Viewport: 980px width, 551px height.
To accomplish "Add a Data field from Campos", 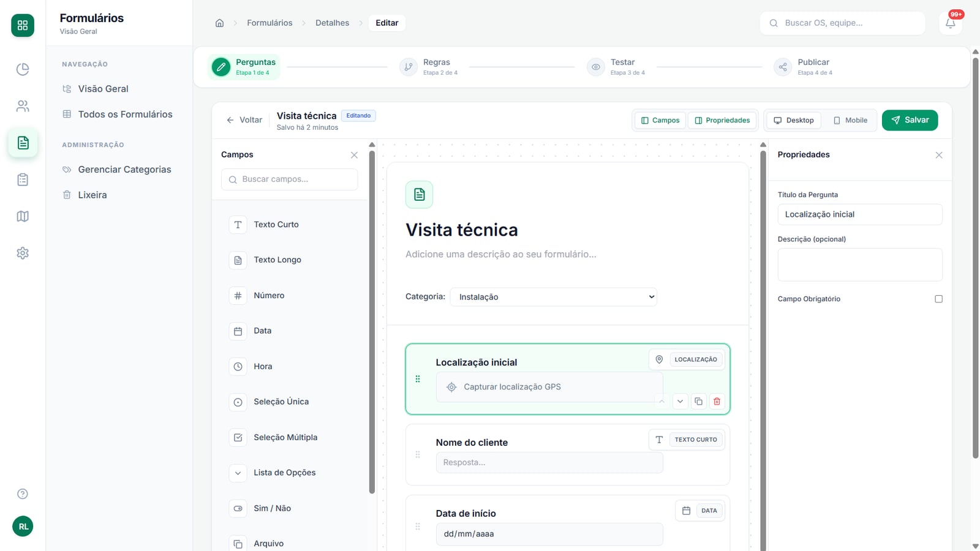I will (x=290, y=331).
